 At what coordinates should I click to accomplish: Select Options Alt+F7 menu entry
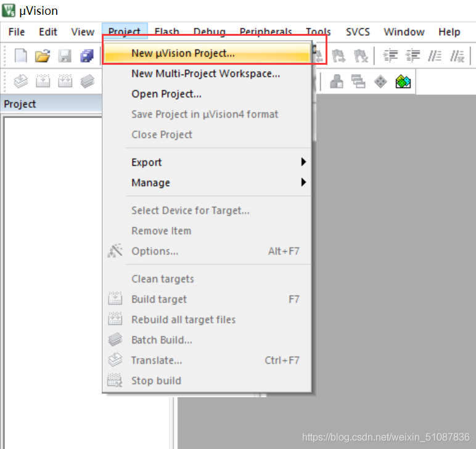[x=207, y=251]
